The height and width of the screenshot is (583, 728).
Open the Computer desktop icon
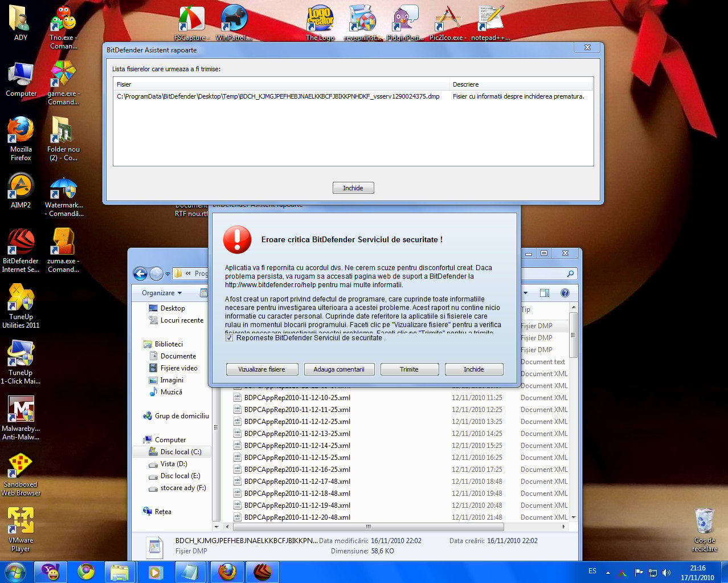pos(21,79)
